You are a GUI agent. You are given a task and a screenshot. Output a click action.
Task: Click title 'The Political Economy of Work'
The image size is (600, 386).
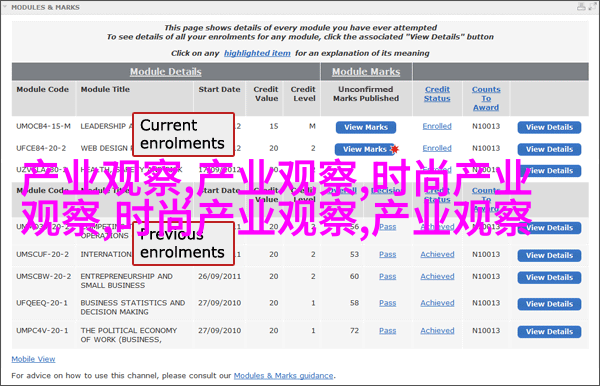coord(129,335)
